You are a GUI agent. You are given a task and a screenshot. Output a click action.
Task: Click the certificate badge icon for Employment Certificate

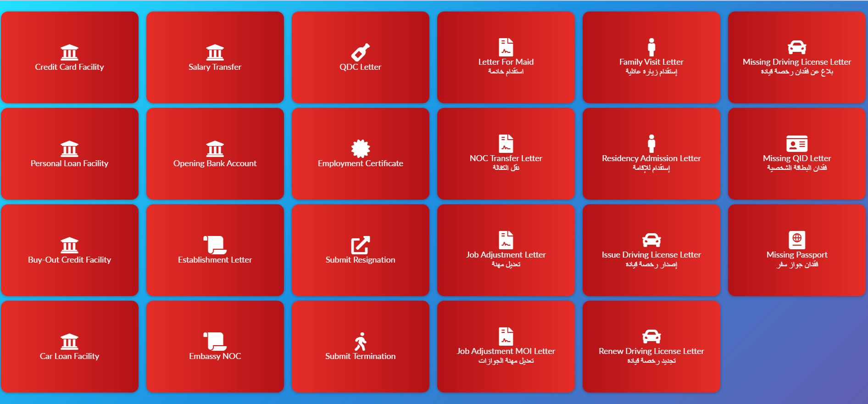(x=360, y=148)
